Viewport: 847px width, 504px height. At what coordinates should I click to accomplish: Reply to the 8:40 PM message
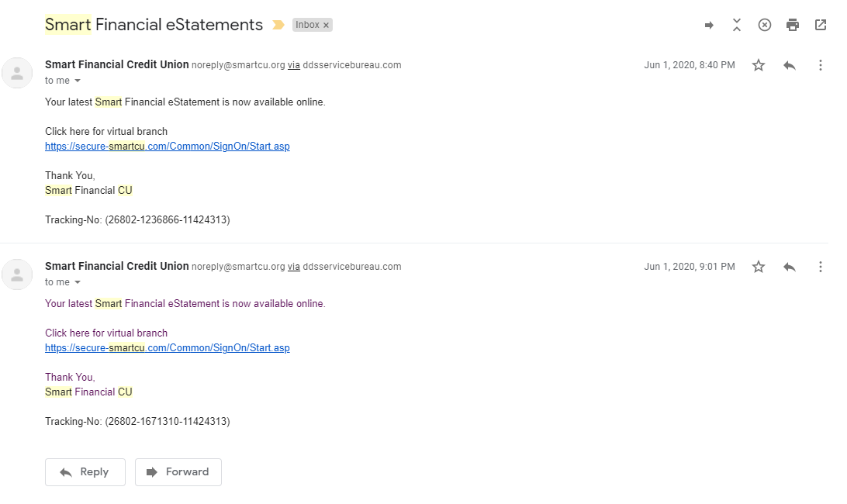(790, 65)
